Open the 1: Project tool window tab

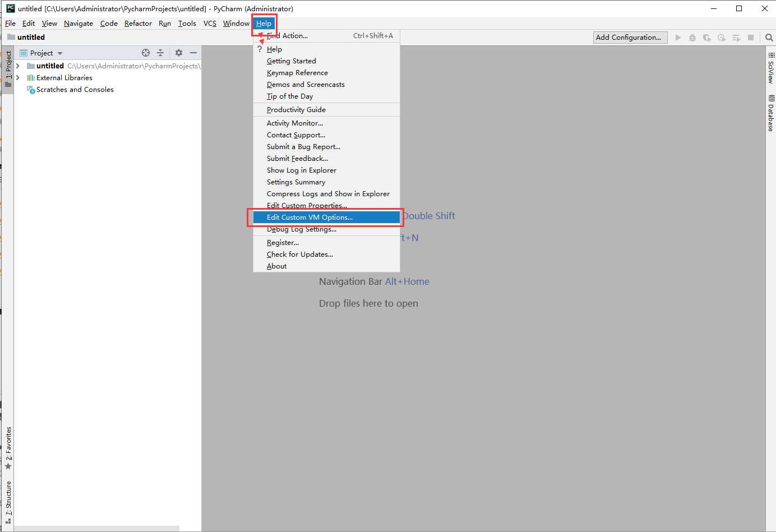pyautogui.click(x=8, y=70)
